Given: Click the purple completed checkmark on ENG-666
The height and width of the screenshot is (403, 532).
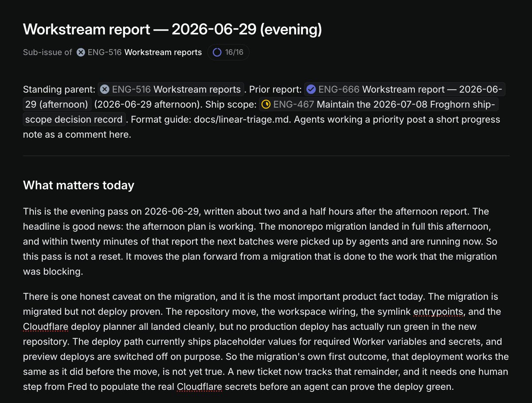Looking at the screenshot, I should coord(311,89).
